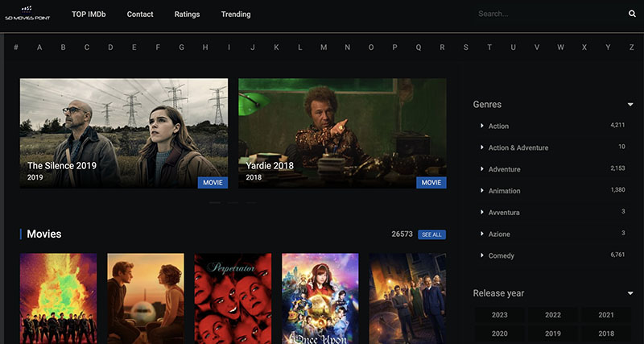Open the Once Upon movie poster

pos(320,298)
